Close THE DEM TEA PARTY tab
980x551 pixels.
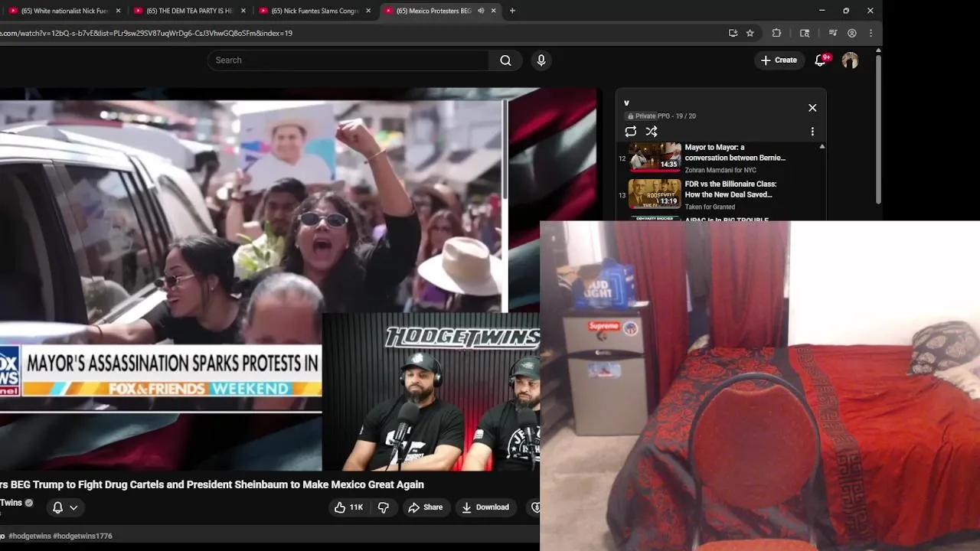coord(243,11)
